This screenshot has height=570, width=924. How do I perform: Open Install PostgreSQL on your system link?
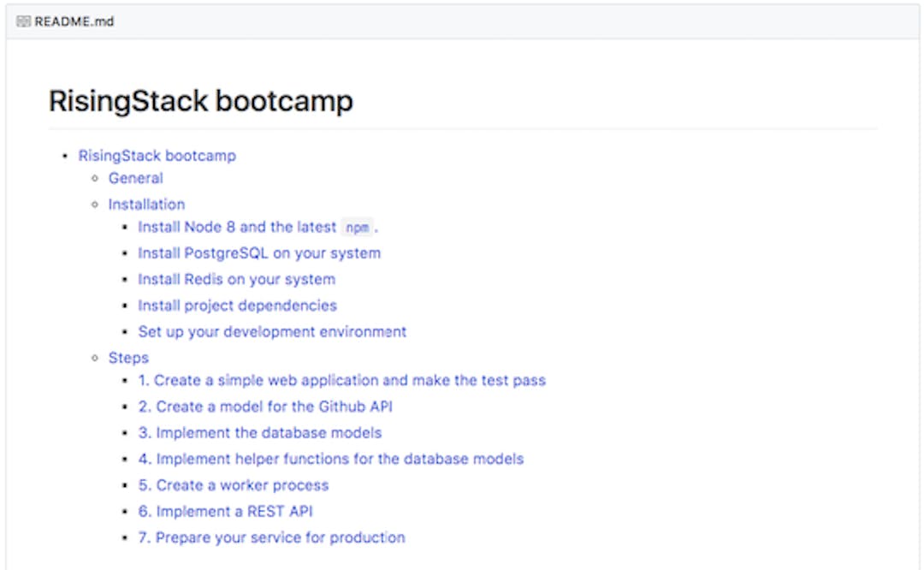click(259, 253)
